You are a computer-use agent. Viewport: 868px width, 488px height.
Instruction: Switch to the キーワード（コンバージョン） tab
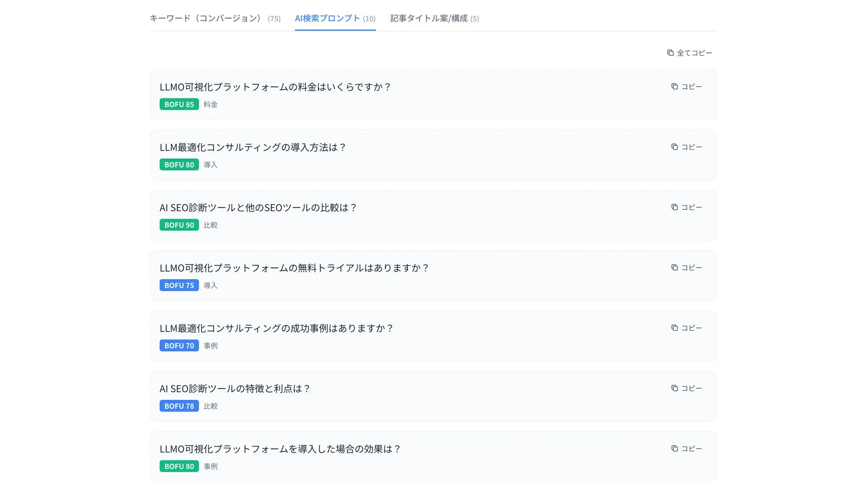click(x=207, y=18)
